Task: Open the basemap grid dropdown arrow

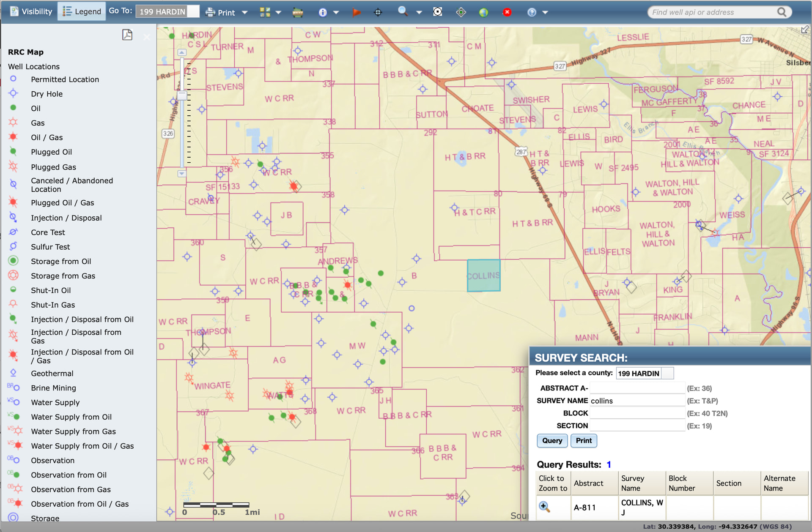Action: (278, 13)
